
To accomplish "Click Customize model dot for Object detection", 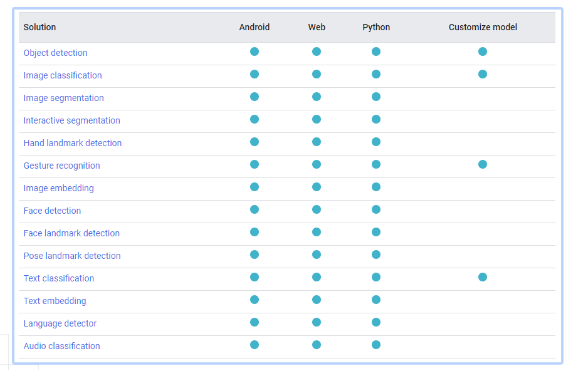I will tap(483, 52).
